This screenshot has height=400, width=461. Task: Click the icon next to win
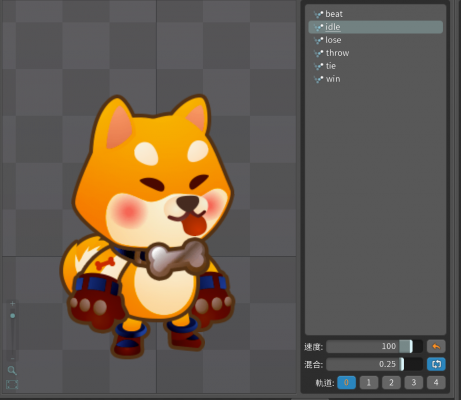coord(319,79)
